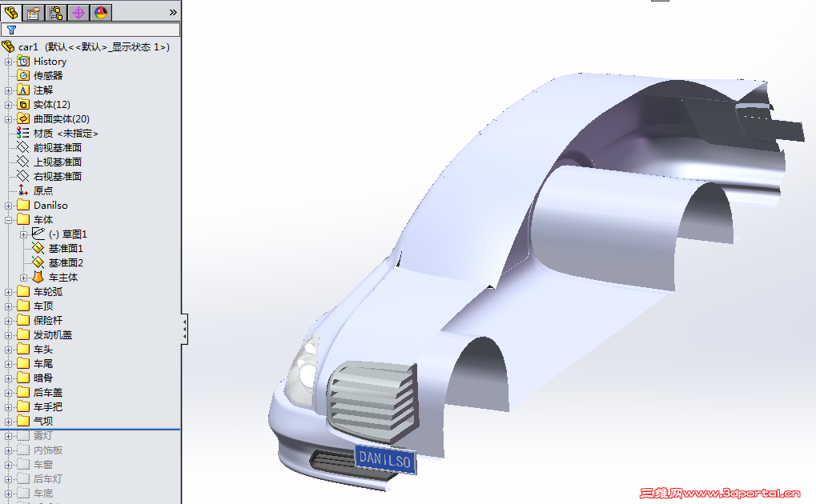Expand the 车轮弧 folder
Viewport: 816px width, 504px height.
point(8,292)
